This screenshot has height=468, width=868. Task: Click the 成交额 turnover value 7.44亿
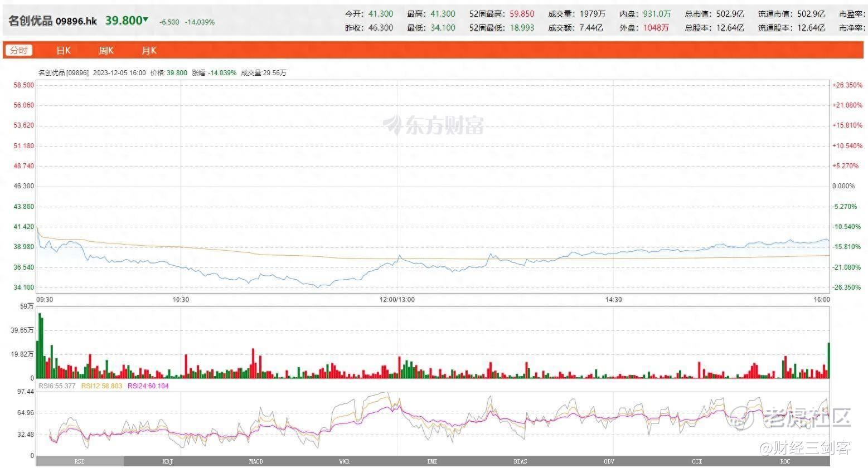click(x=591, y=27)
